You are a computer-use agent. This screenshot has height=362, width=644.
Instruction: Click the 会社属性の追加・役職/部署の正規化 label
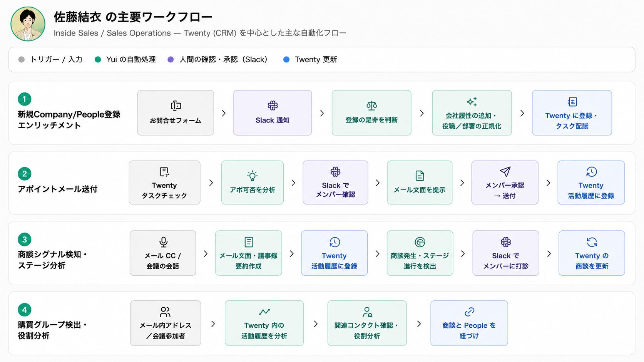pyautogui.click(x=472, y=121)
